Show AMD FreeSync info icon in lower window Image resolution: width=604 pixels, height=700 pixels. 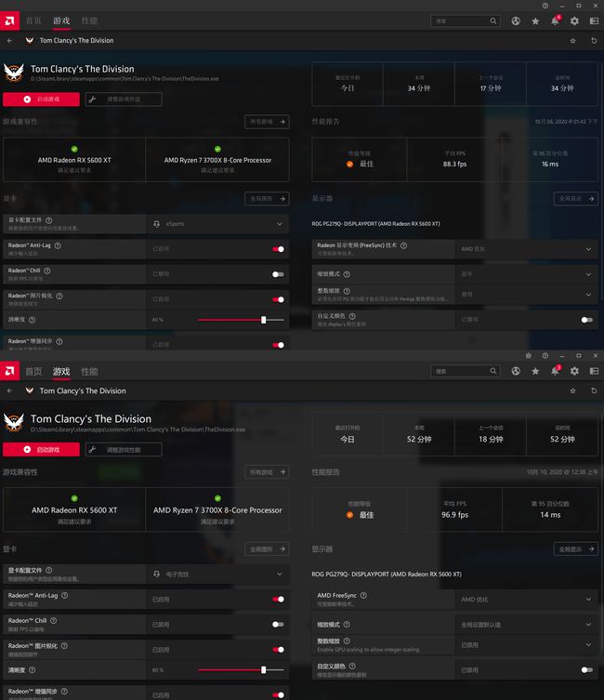pos(363,595)
